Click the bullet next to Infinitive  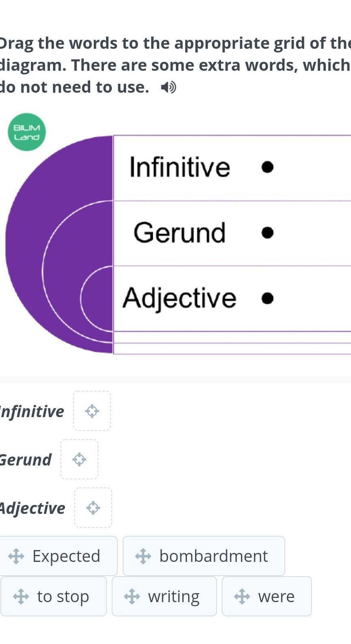pos(267,167)
